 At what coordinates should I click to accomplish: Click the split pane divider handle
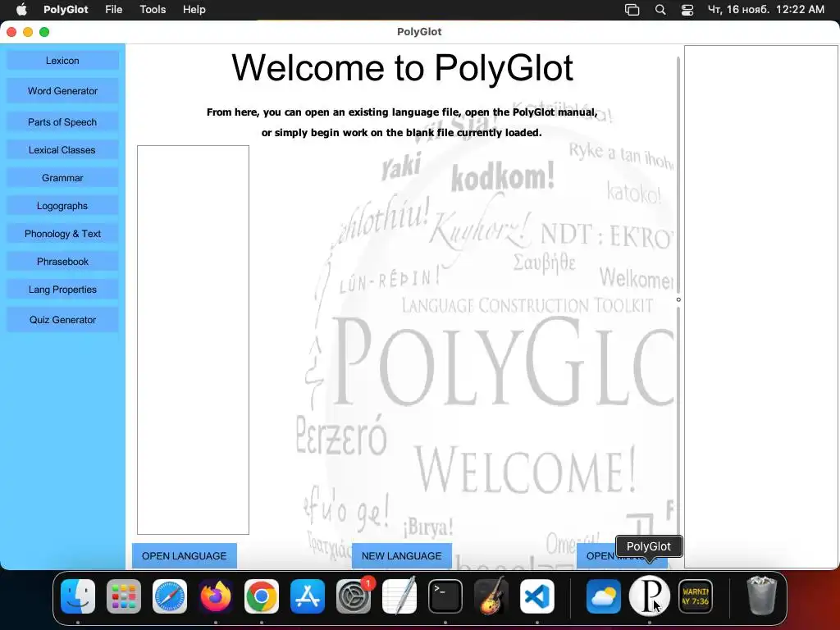678,299
